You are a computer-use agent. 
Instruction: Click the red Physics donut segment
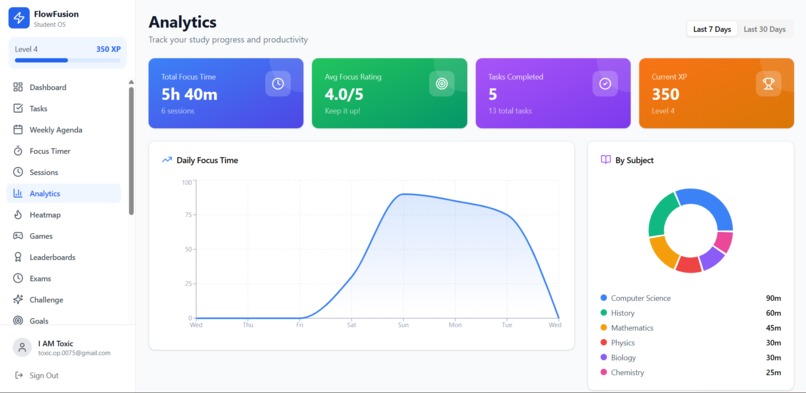[x=688, y=265]
